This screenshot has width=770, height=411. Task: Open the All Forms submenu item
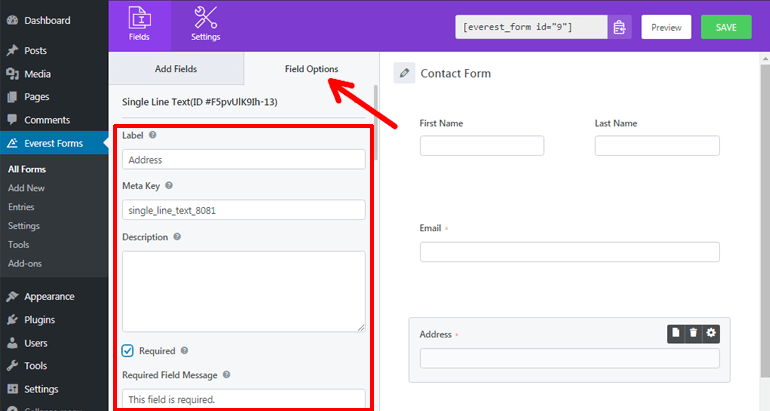point(27,169)
